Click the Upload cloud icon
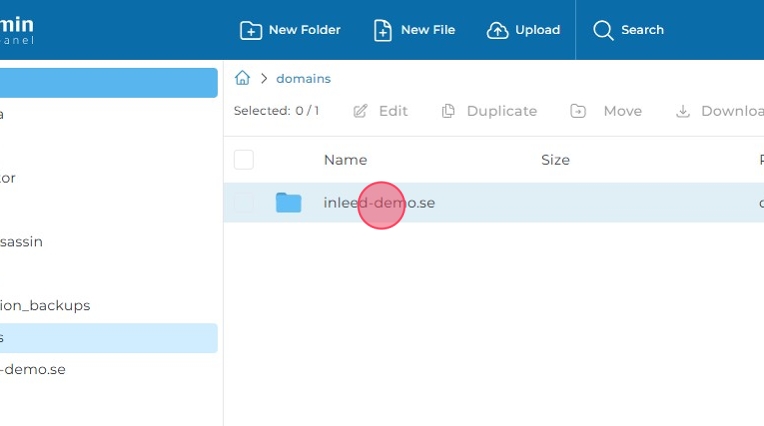 (x=497, y=30)
